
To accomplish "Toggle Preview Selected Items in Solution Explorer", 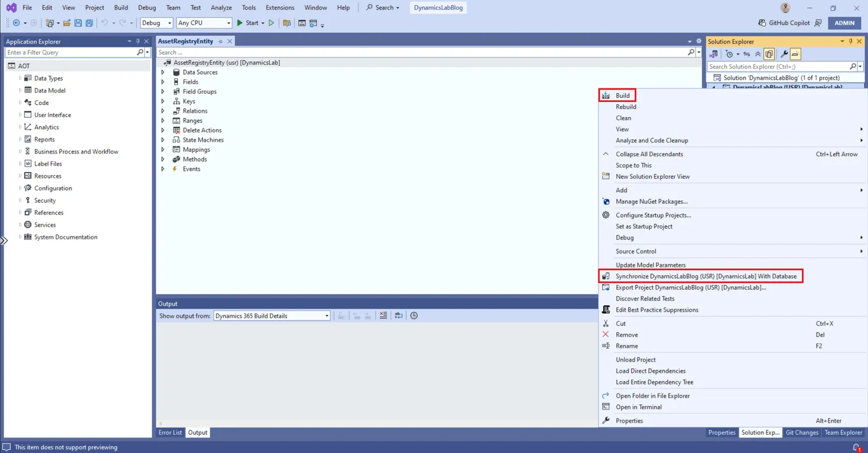I will pyautogui.click(x=795, y=54).
